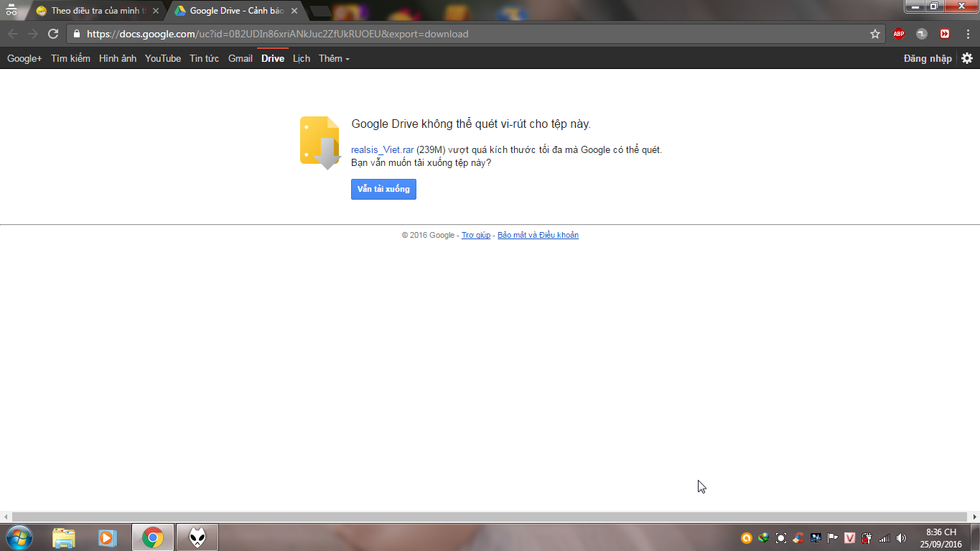Open the Adblock Plus extension icon

[x=899, y=34]
